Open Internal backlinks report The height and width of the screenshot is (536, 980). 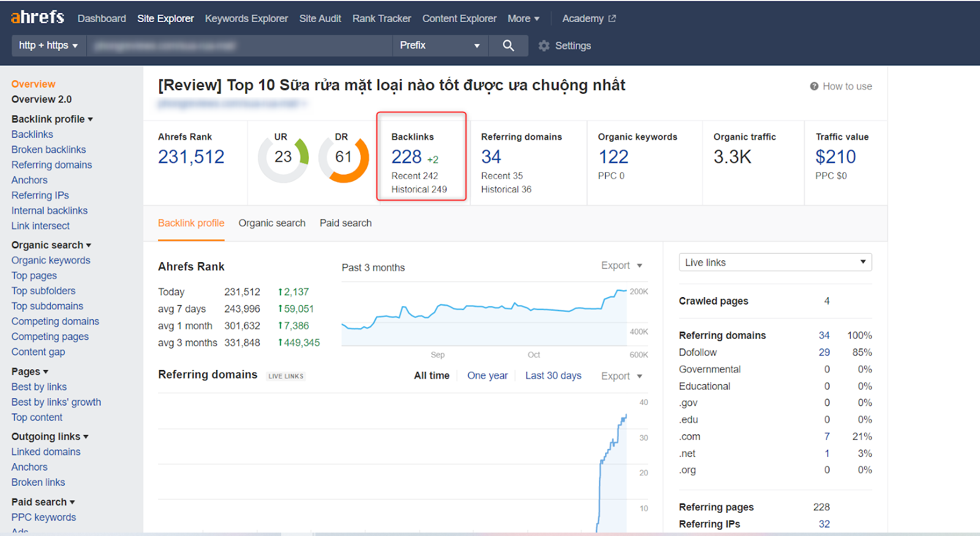click(50, 211)
